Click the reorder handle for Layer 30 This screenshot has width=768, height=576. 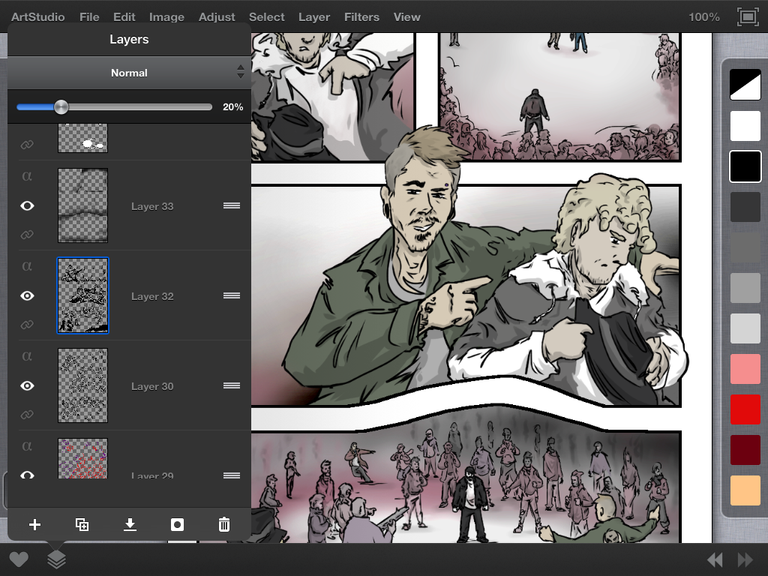(x=232, y=386)
